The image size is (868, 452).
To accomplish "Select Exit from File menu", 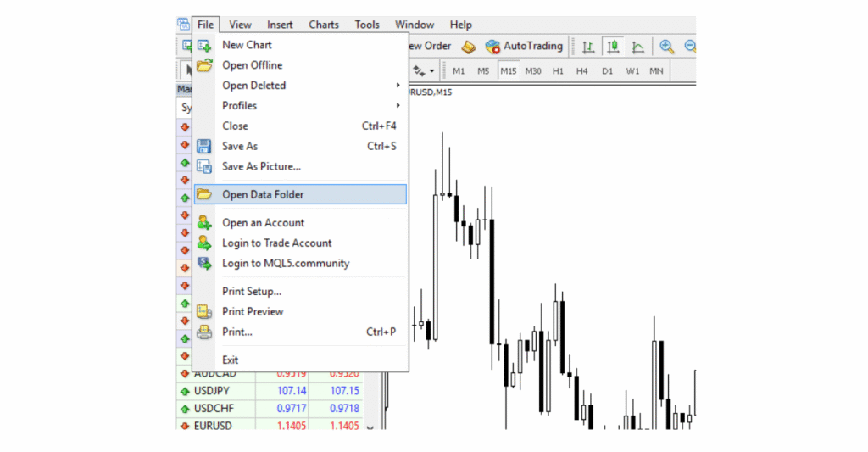I will [300, 360].
